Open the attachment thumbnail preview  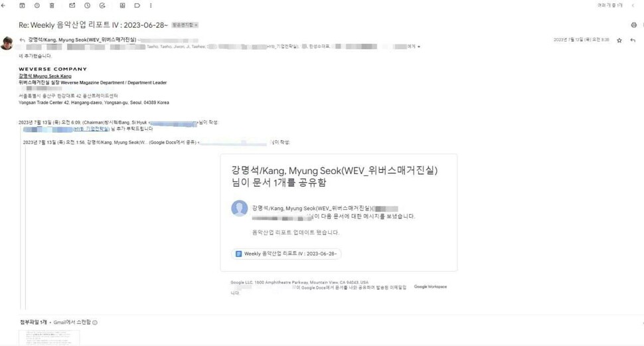point(49,337)
